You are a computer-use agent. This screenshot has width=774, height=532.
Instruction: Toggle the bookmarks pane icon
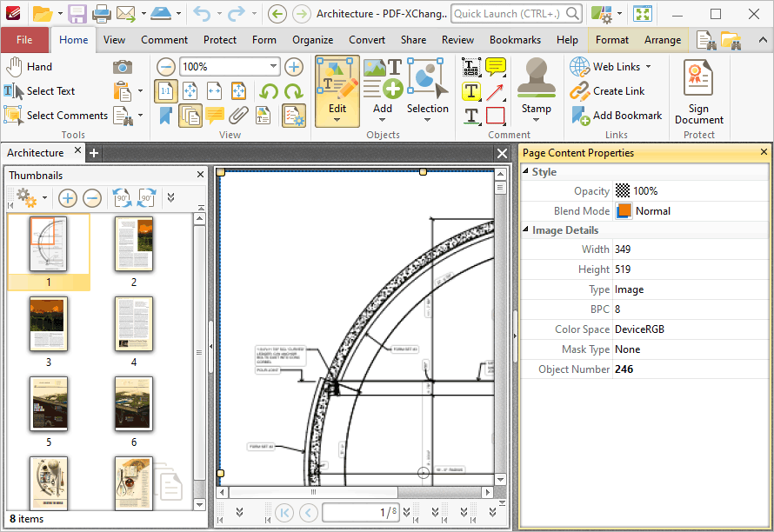[x=166, y=116]
